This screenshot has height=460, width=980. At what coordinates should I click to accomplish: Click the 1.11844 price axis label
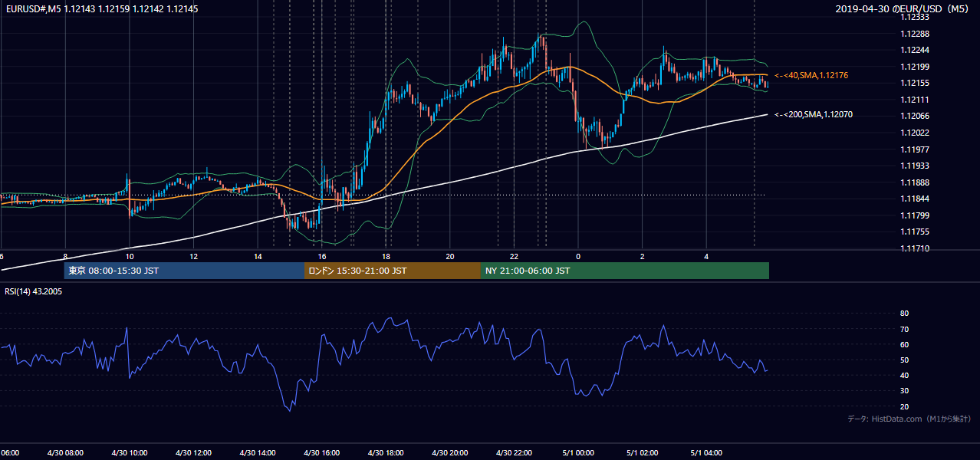click(915, 199)
